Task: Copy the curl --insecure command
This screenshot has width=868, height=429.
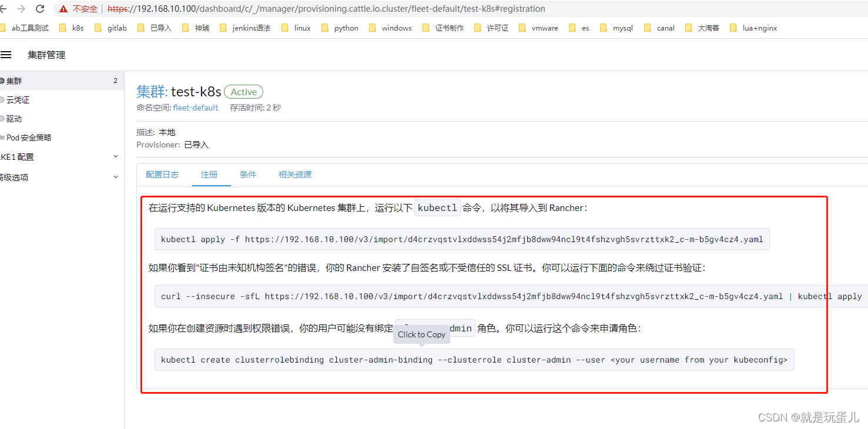Action: pos(511,296)
